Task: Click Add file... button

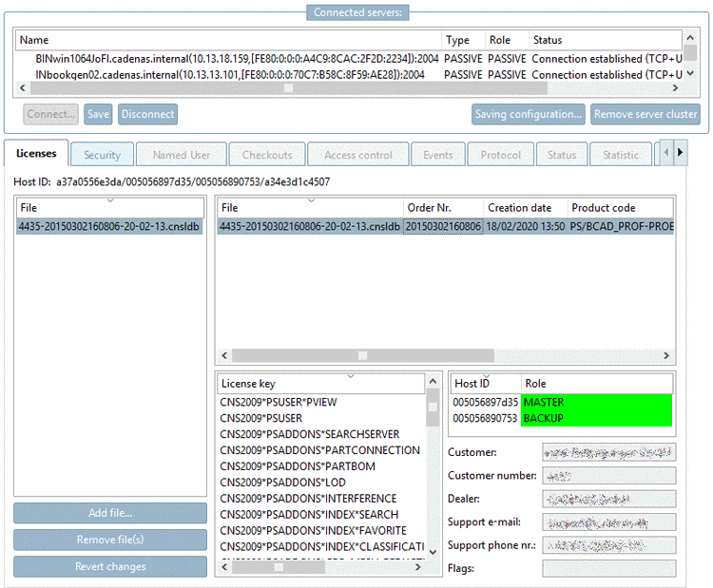Action: click(x=110, y=513)
